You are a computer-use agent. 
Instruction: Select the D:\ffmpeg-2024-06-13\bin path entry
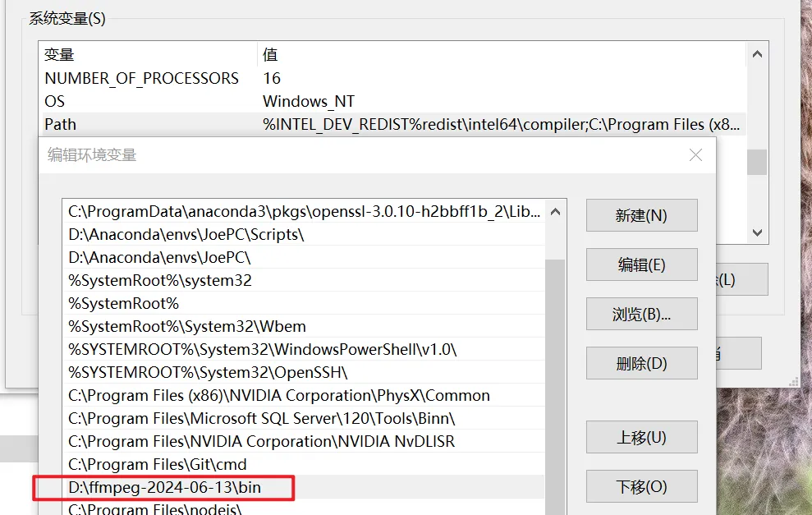click(304, 487)
